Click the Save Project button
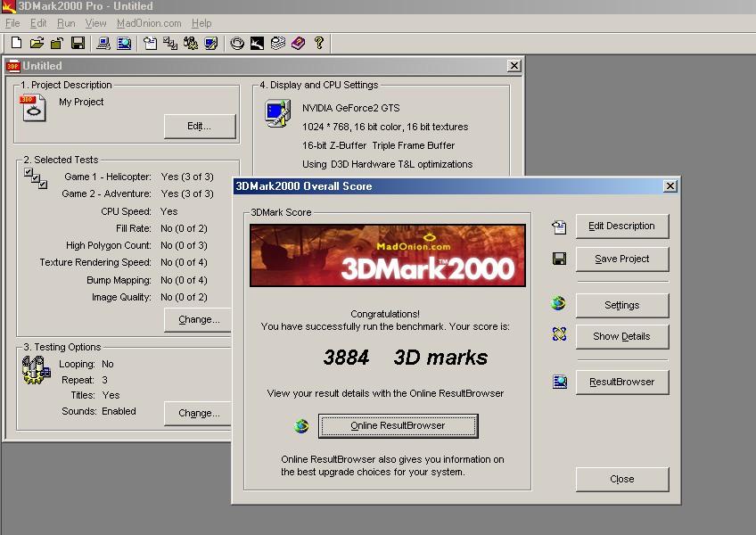Image resolution: width=756 pixels, height=535 pixels. click(622, 259)
